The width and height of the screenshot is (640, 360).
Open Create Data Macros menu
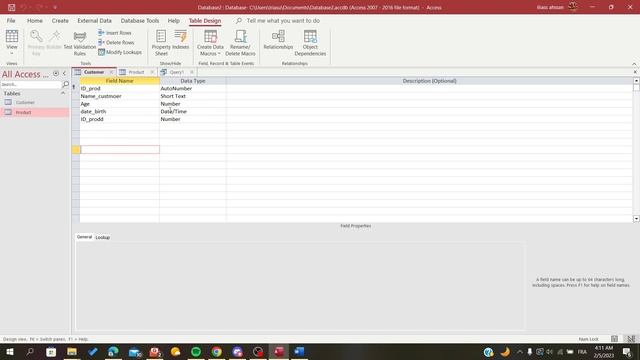point(210,42)
